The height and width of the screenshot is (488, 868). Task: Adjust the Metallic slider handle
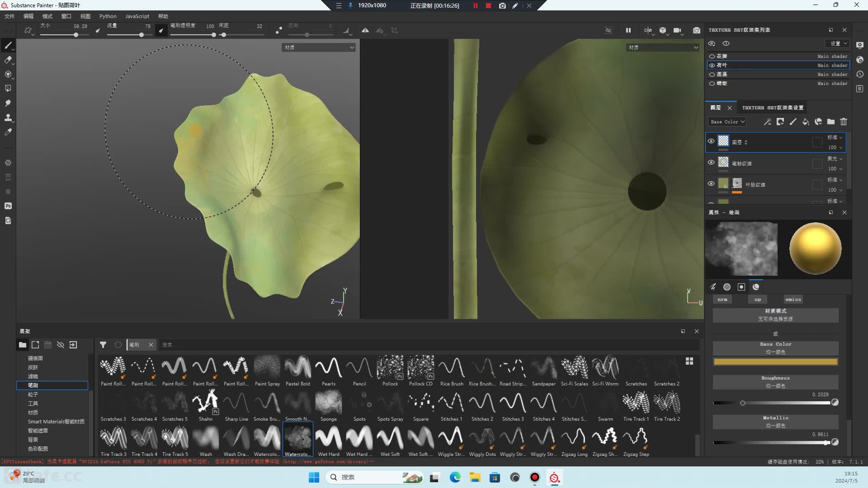826,443
